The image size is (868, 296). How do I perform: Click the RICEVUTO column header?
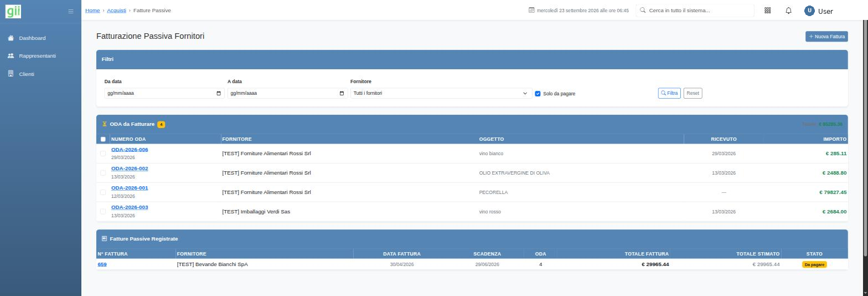click(724, 139)
